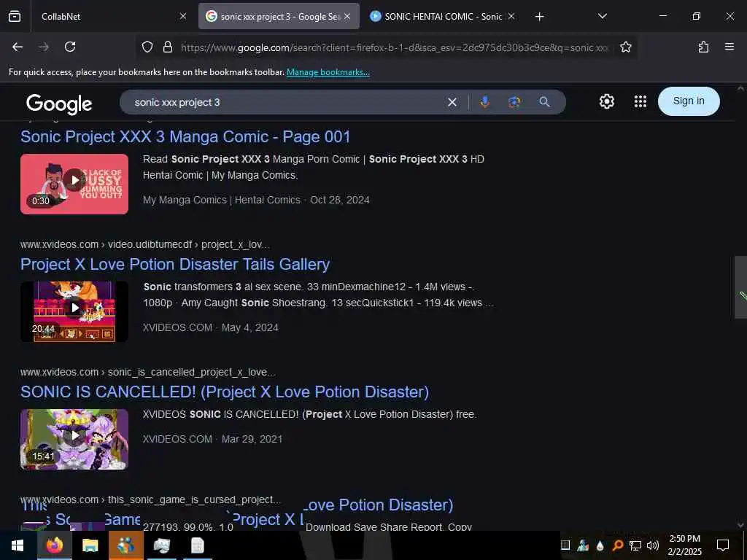
Task: Click the 'XVIDEOS.COM · May 4, 2024' text
Action: coord(211,327)
